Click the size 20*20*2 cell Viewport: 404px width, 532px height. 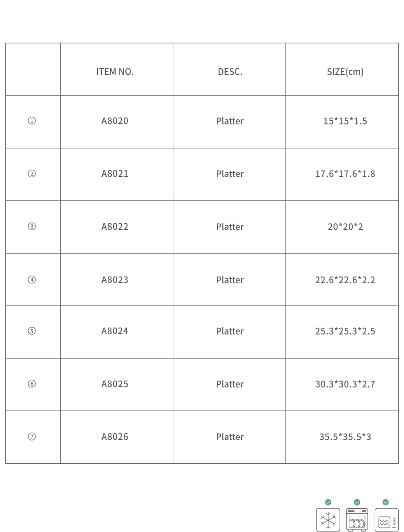pyautogui.click(x=345, y=227)
